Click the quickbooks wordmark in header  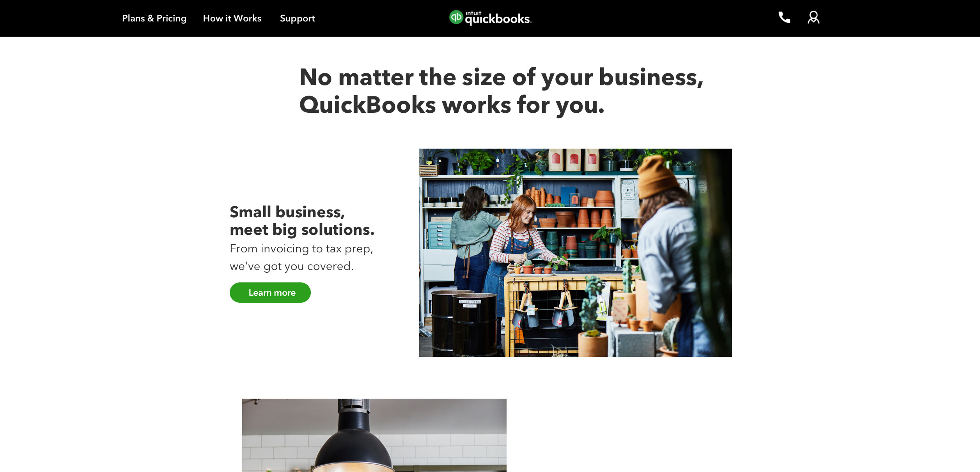498,19
